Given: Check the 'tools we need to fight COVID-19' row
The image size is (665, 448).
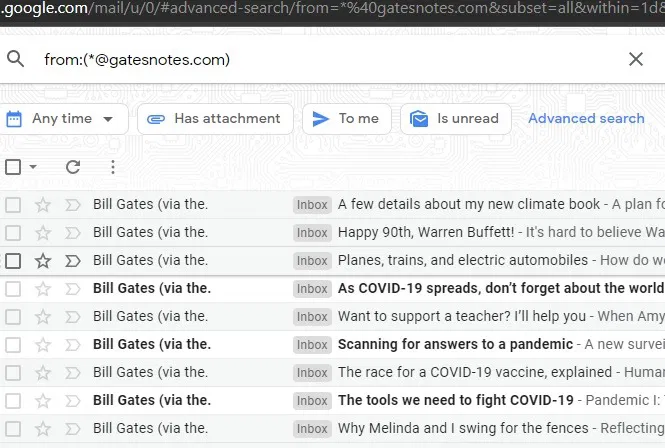Looking at the screenshot, I should (13, 401).
